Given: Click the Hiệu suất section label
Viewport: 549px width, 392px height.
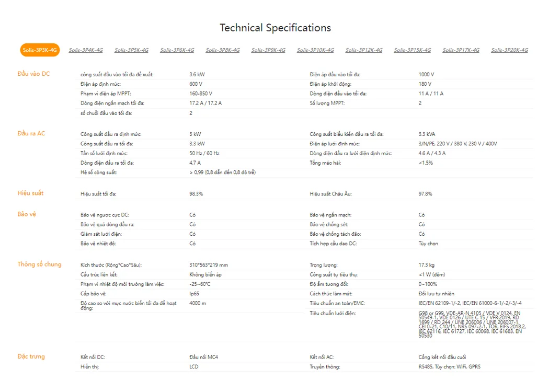Looking at the screenshot, I should tap(30, 193).
